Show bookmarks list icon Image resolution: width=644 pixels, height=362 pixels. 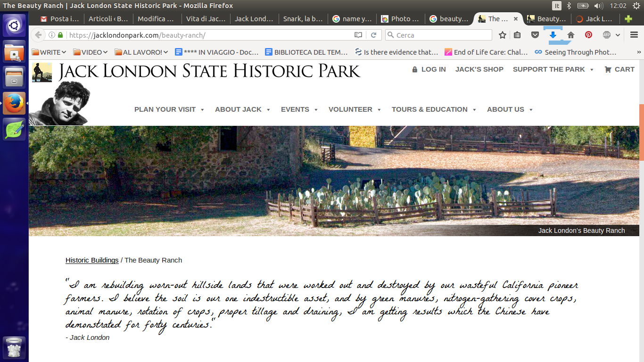click(518, 35)
